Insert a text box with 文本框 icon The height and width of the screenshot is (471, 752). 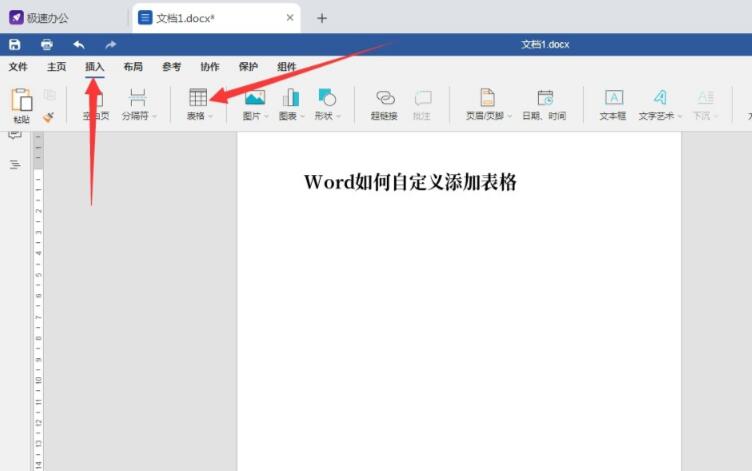click(x=613, y=97)
